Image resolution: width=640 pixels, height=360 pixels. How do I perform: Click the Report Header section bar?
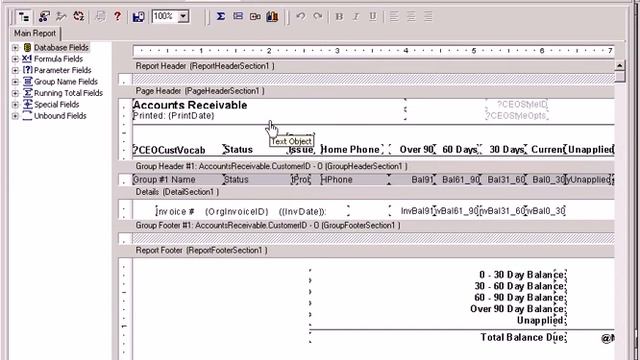point(366,66)
